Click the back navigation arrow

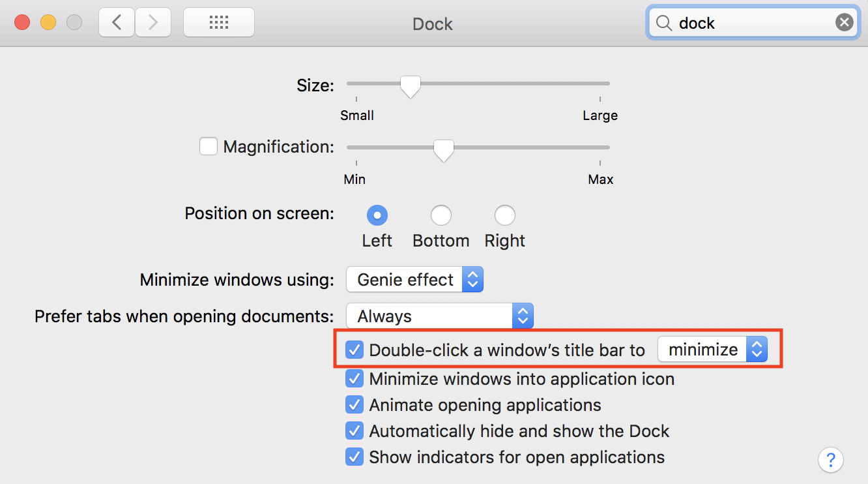point(117,23)
